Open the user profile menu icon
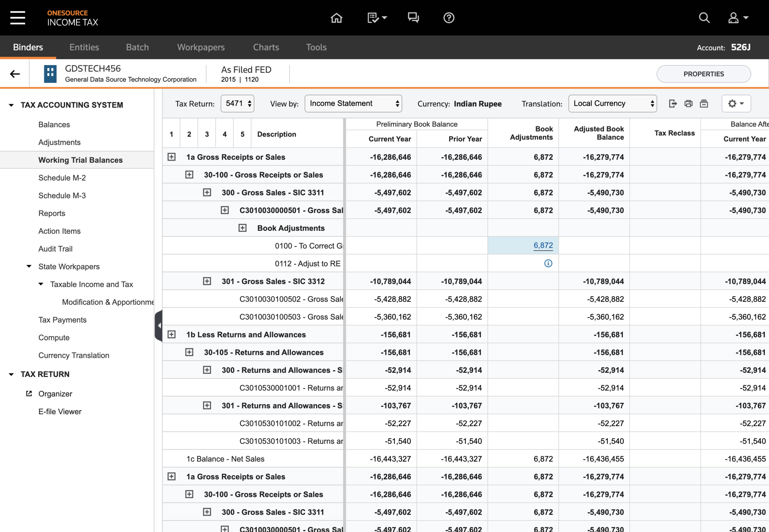This screenshot has width=769, height=532. 738,18
